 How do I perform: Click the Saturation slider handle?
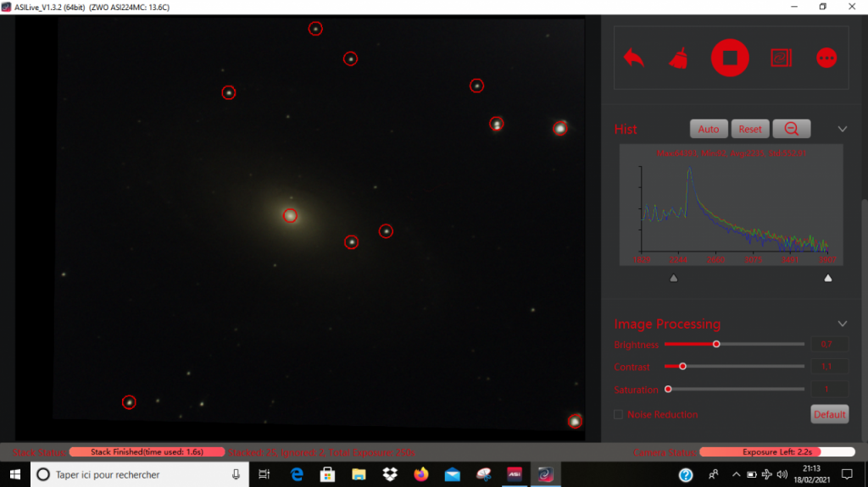(668, 389)
